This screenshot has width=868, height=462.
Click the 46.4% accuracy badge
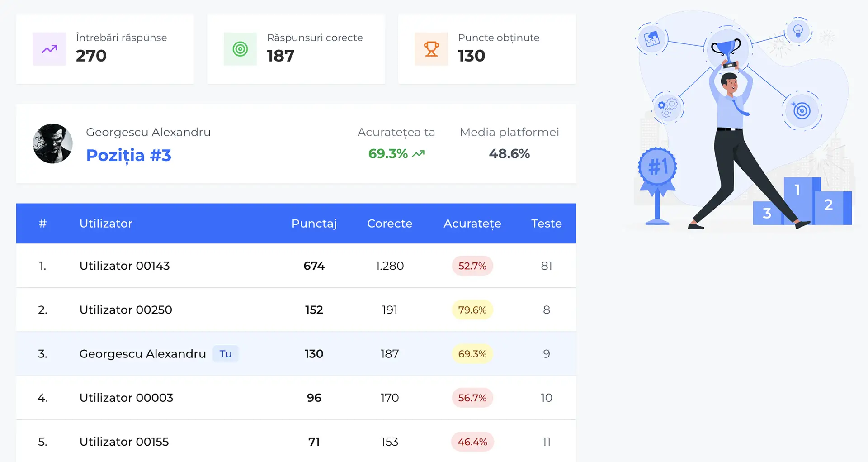[472, 442]
